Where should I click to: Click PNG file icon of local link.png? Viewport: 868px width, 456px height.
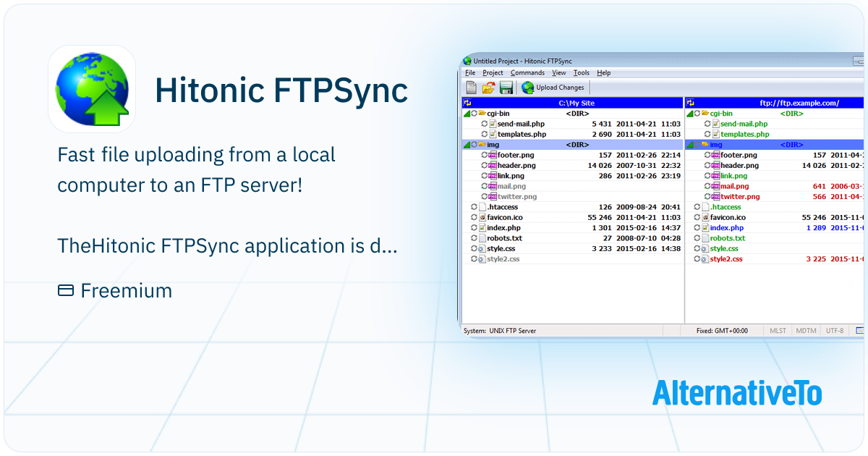[x=493, y=176]
